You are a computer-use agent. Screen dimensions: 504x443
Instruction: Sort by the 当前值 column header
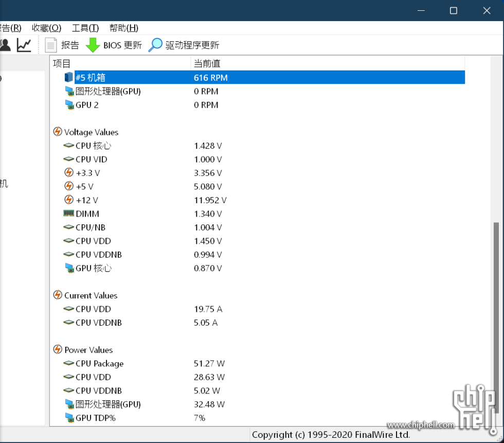328,63
